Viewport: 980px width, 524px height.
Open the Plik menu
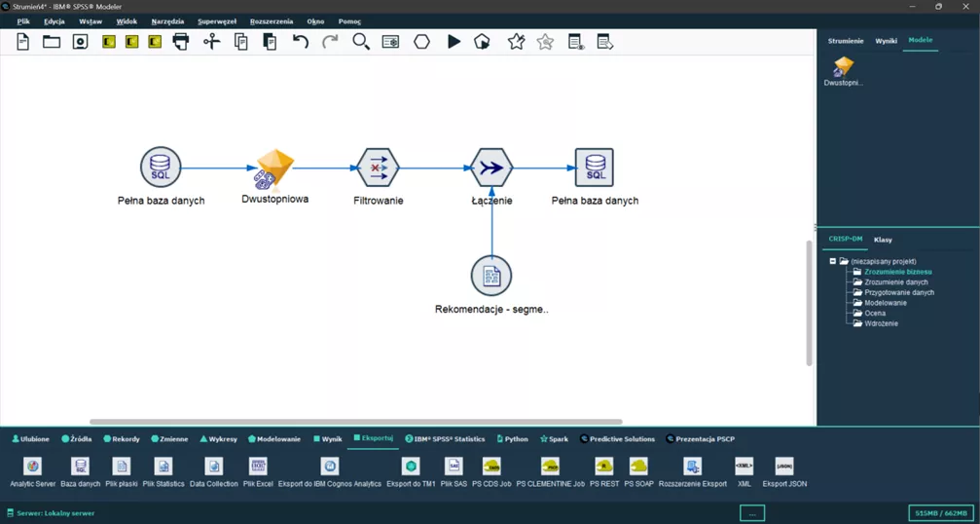click(23, 21)
